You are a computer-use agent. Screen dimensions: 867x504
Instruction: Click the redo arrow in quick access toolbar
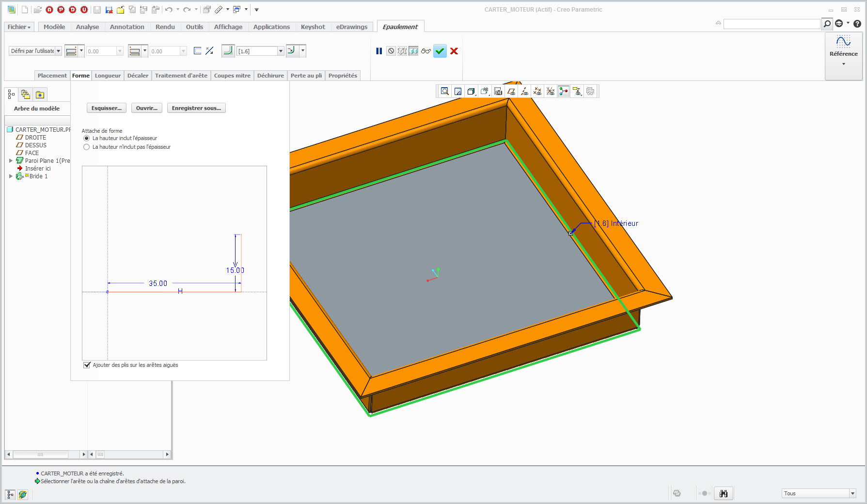[x=187, y=10]
